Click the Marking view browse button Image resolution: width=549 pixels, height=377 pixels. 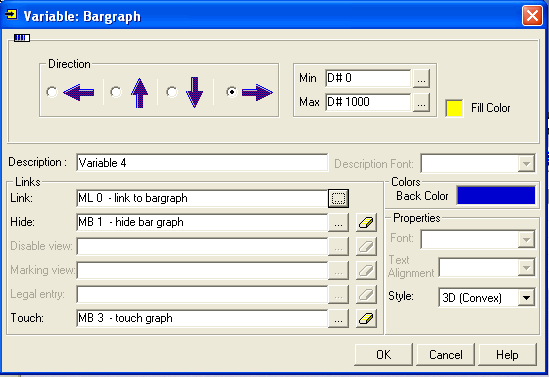click(338, 271)
